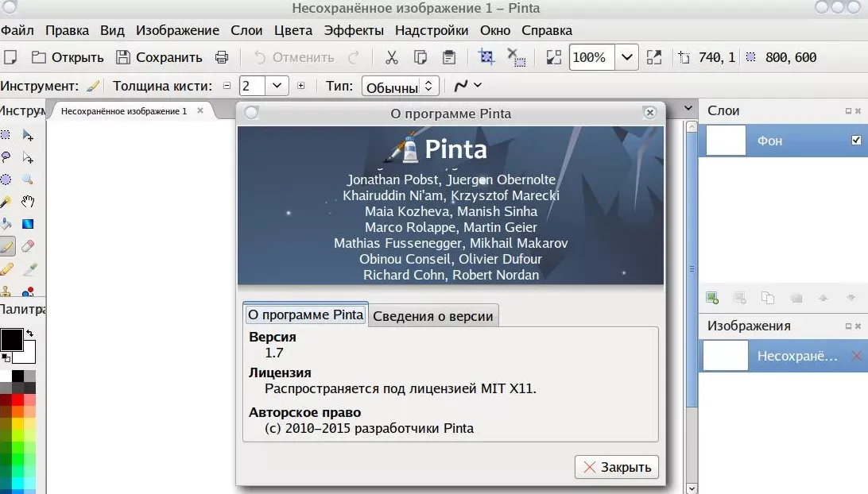Image resolution: width=868 pixels, height=494 pixels.
Task: Click the Отменить undo button
Action: point(294,57)
